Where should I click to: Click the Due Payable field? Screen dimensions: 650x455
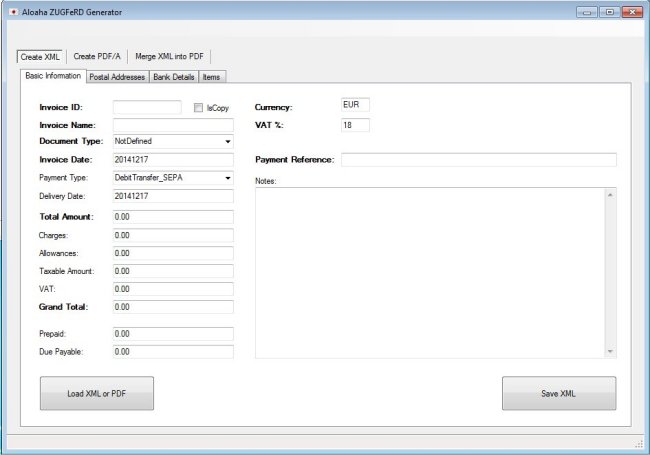click(x=173, y=352)
